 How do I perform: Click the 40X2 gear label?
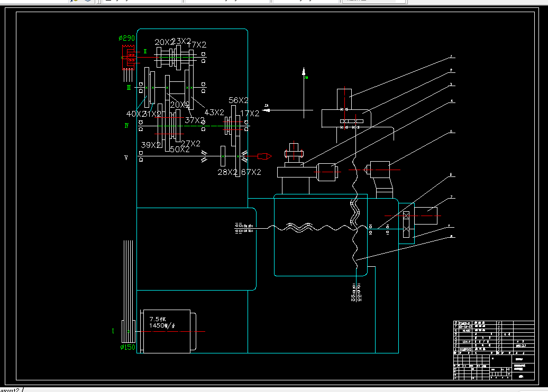(135, 114)
